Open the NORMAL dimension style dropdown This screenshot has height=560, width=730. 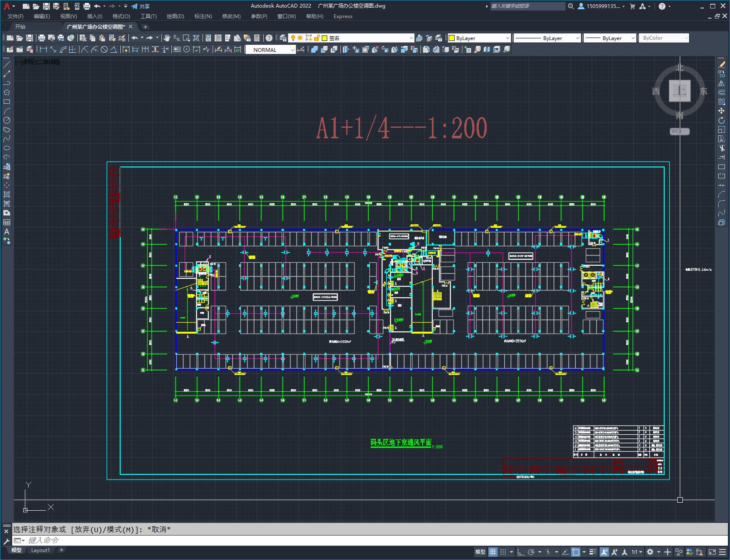270,50
